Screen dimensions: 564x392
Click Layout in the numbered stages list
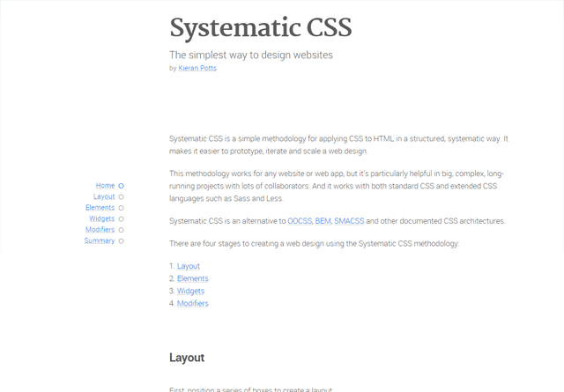pyautogui.click(x=189, y=266)
